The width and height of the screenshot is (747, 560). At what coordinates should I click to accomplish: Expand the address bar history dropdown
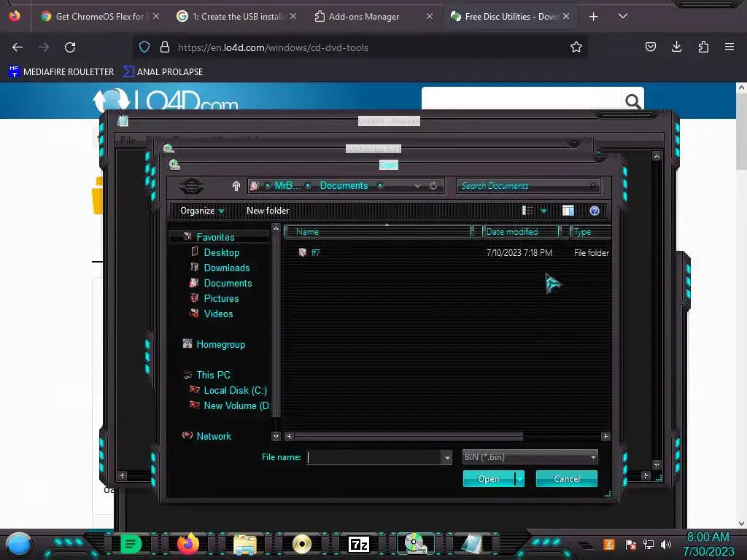coord(417,186)
